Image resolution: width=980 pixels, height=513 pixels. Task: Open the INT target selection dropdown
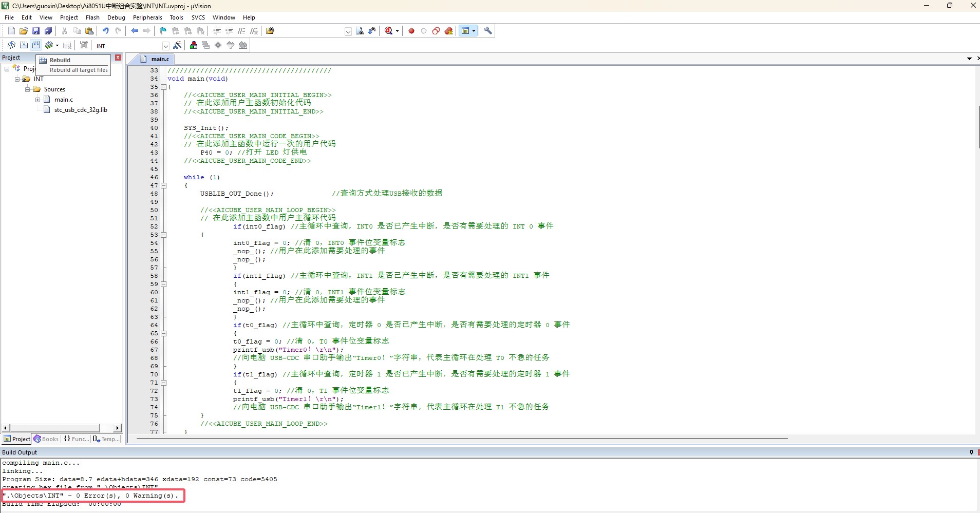click(x=165, y=46)
